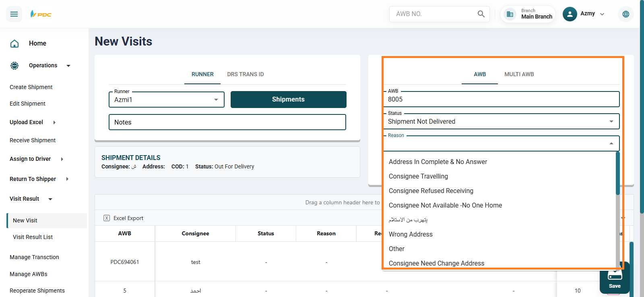Open the Status dropdown
Viewport: 644px width, 297px height.
(611, 121)
